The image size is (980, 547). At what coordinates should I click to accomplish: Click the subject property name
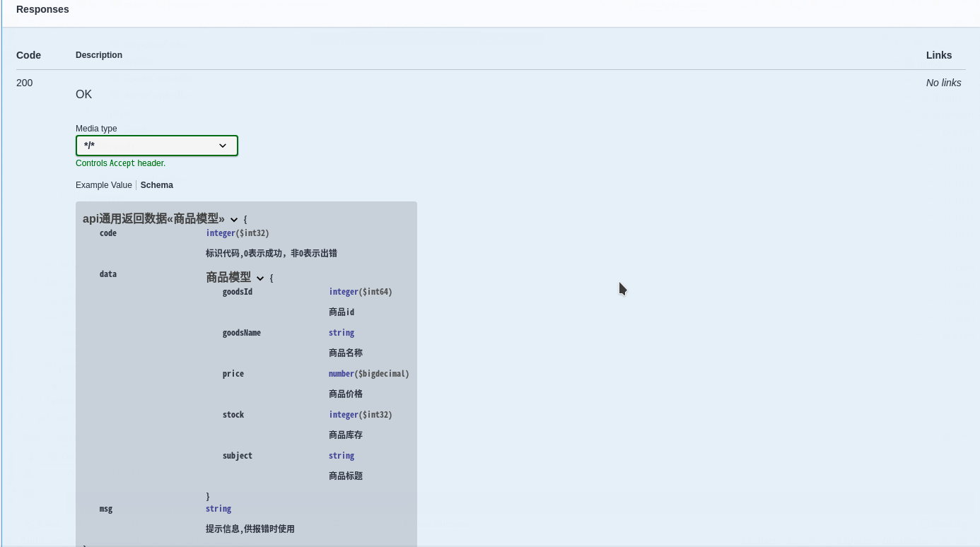pos(237,455)
